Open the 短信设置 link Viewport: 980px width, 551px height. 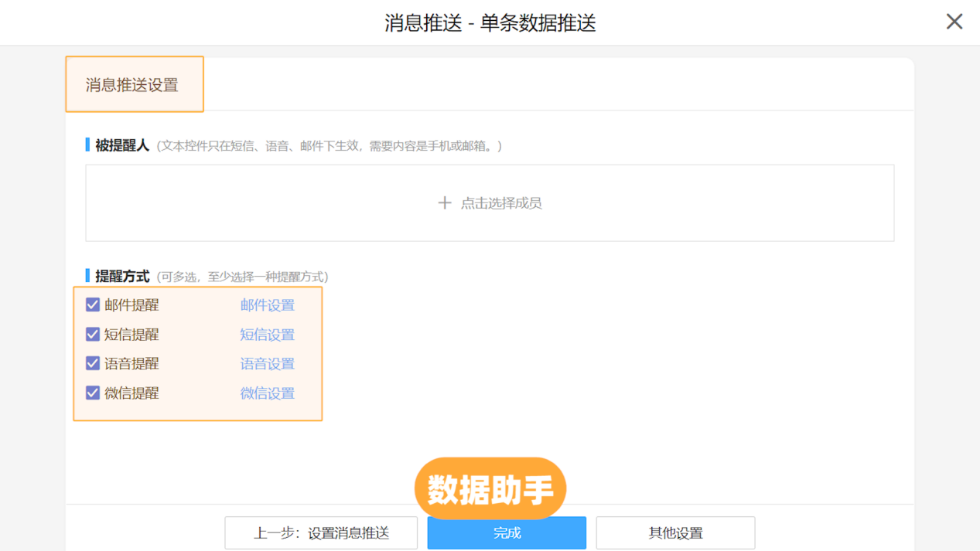tap(267, 335)
